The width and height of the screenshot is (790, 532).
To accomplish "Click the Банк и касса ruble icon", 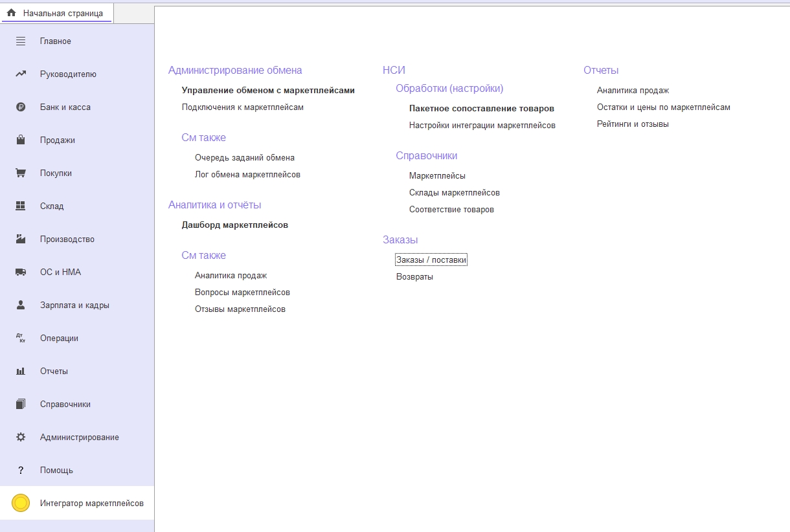I will 21,107.
